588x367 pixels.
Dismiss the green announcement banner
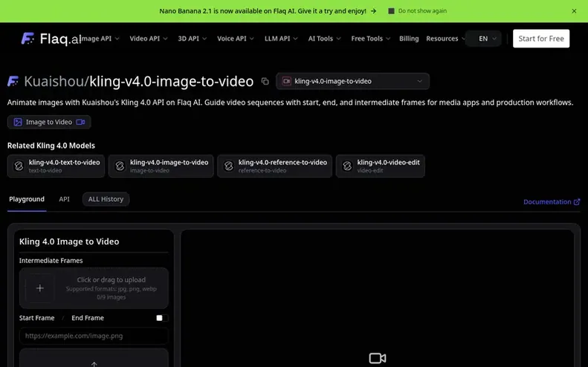[574, 11]
